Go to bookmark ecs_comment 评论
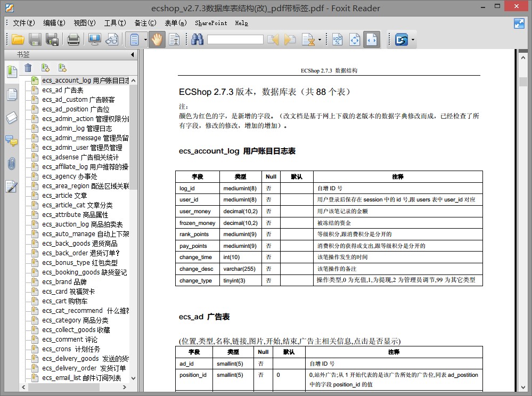 coord(70,340)
